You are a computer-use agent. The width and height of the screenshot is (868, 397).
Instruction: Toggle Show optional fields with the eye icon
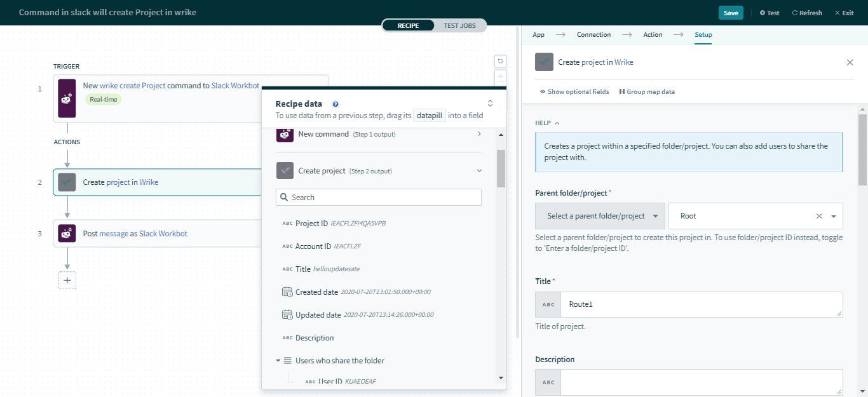pyautogui.click(x=542, y=91)
